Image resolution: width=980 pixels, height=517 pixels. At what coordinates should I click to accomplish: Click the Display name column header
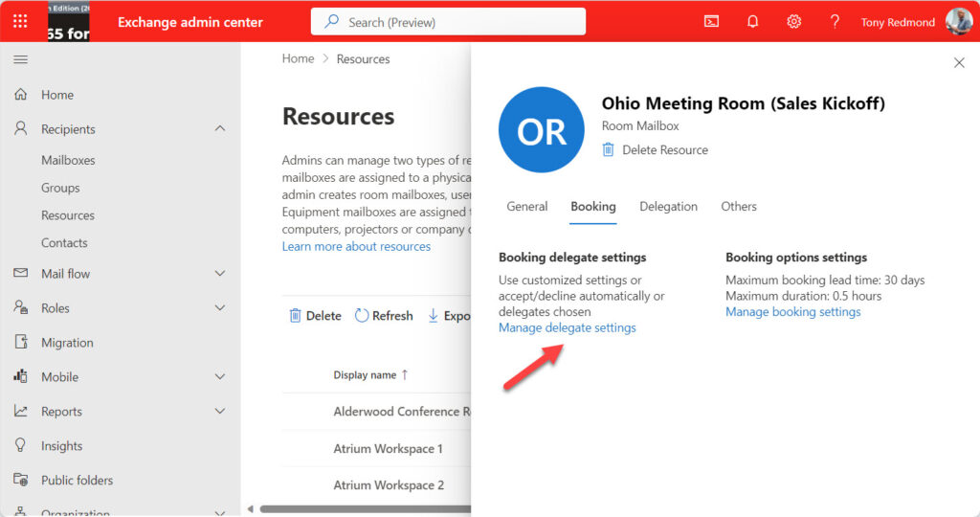pos(365,375)
